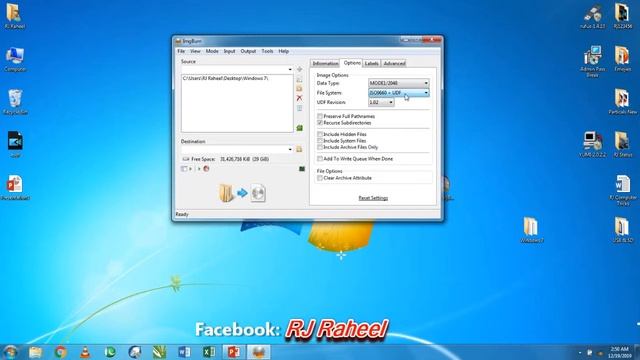The image size is (640, 360).
Task: Enable Include Archive Files Only checkbox
Action: (320, 147)
